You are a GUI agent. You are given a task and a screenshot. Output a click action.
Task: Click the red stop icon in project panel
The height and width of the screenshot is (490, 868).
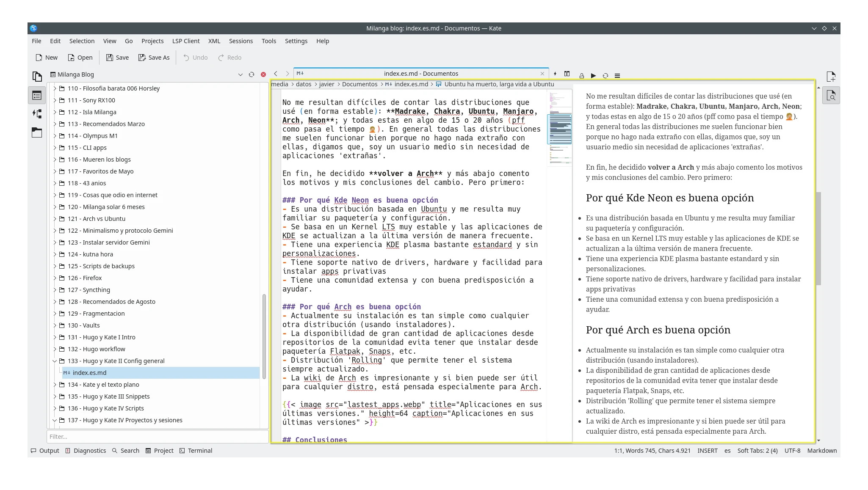[x=263, y=74]
